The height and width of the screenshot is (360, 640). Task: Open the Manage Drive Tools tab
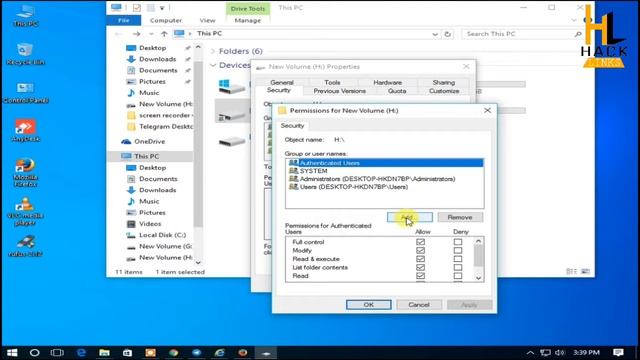tap(247, 20)
